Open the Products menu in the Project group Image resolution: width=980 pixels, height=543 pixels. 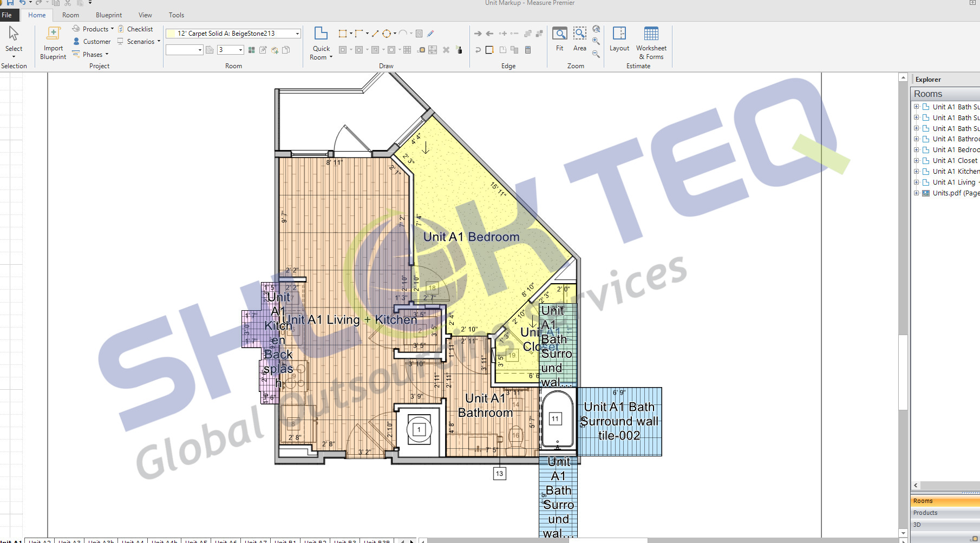pos(93,29)
